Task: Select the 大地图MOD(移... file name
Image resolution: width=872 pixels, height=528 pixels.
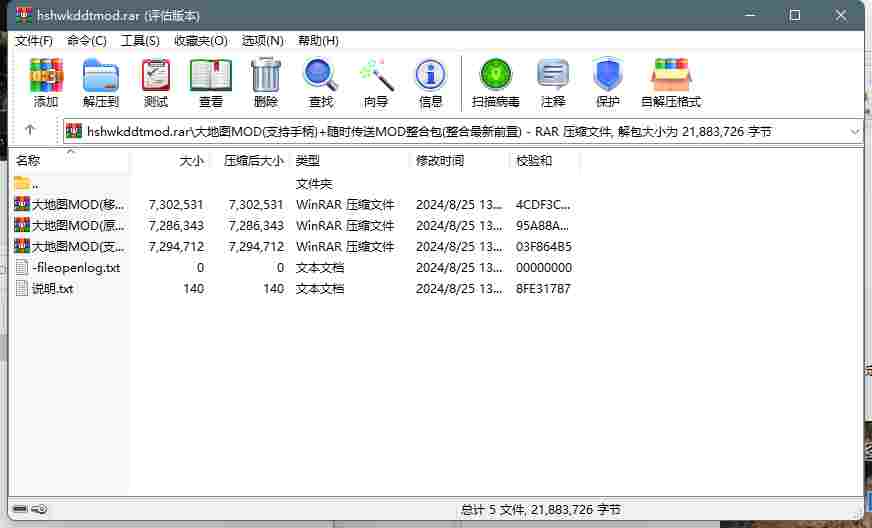Action: pos(78,204)
